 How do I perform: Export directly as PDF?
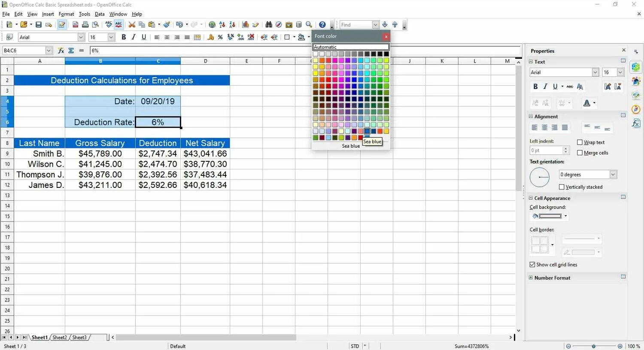coord(75,25)
